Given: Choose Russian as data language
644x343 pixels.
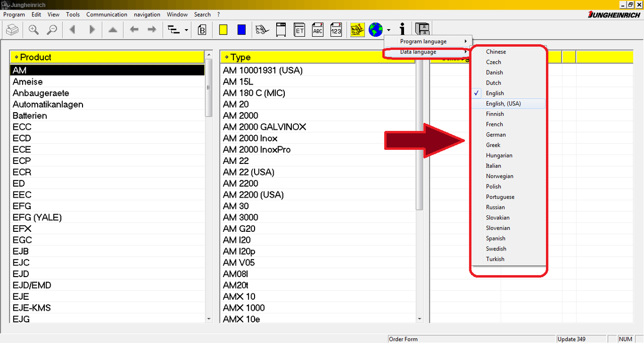Looking at the screenshot, I should [x=508, y=207].
